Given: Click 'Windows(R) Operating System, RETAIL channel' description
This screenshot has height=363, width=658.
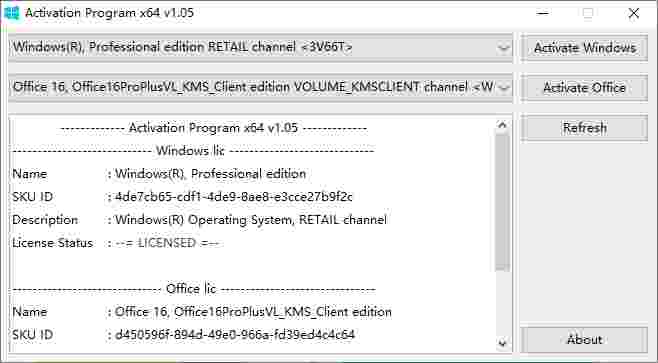Looking at the screenshot, I should pos(251,219).
